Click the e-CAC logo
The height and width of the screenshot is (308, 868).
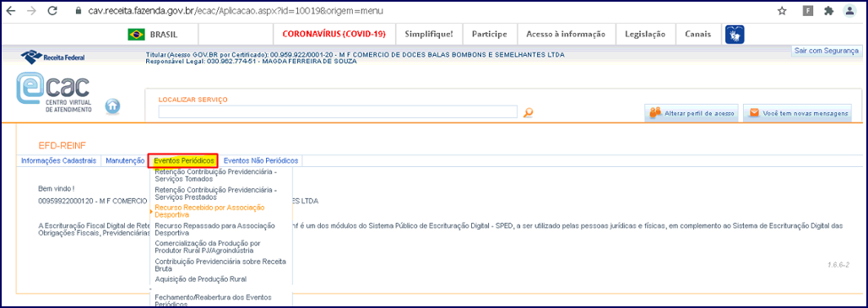[54, 92]
